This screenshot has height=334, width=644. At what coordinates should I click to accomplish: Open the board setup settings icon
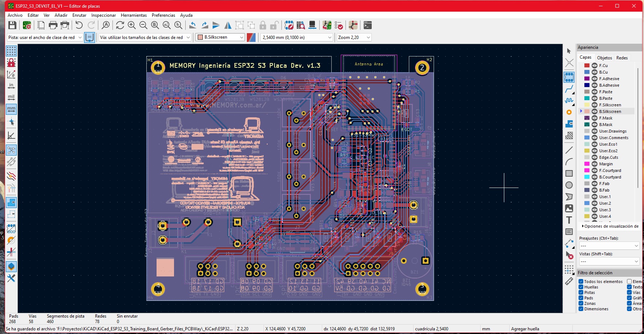[27, 25]
